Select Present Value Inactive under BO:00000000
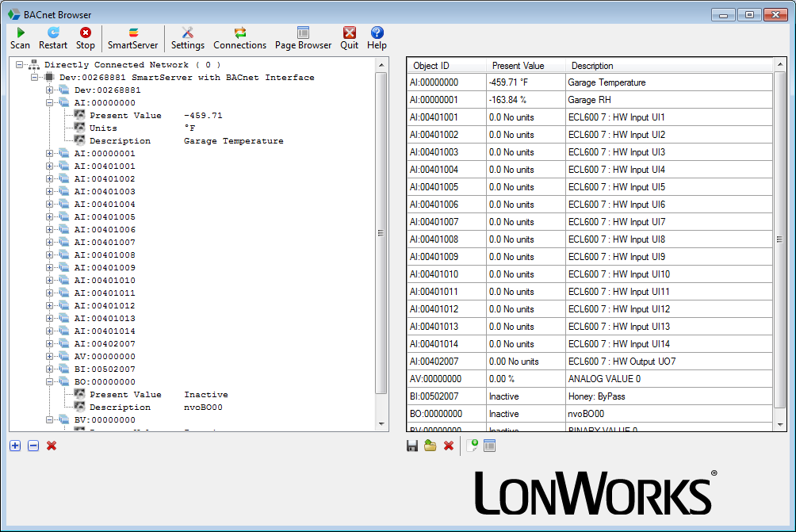796x532 pixels. pos(159,394)
